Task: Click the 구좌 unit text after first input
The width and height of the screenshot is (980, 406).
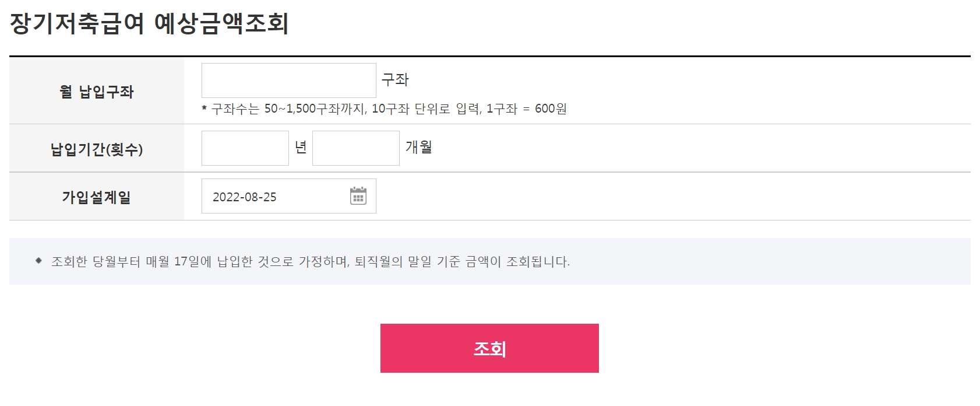Action: (x=395, y=79)
